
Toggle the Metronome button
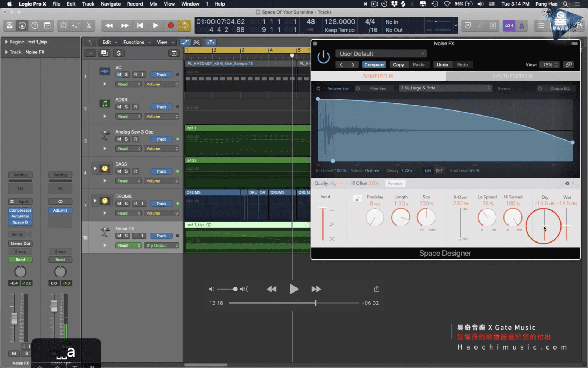(x=521, y=25)
